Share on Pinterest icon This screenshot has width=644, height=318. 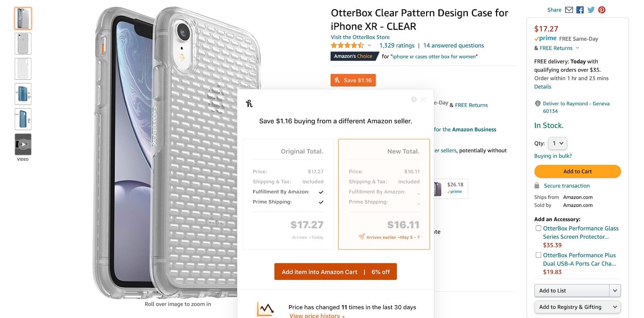tap(602, 10)
